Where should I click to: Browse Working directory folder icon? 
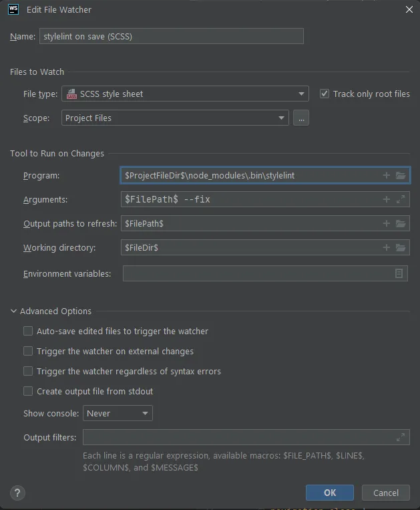pyautogui.click(x=401, y=247)
